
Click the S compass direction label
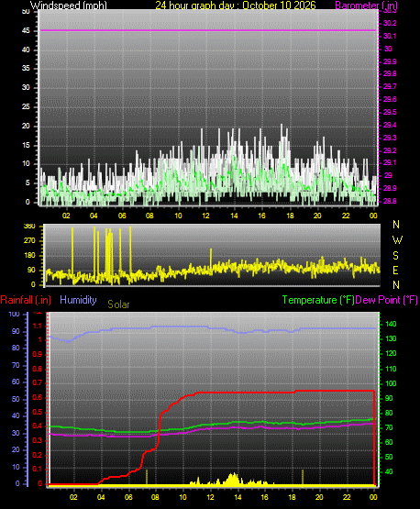(395, 256)
